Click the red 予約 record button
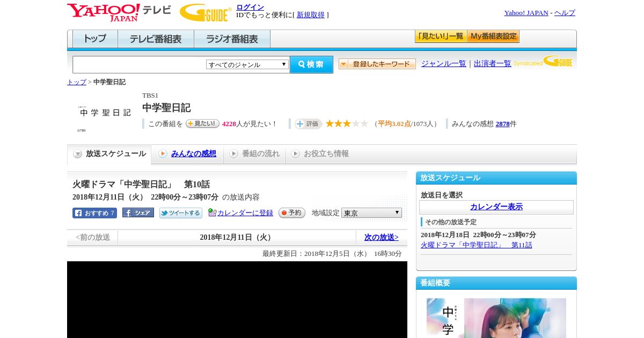 click(292, 213)
